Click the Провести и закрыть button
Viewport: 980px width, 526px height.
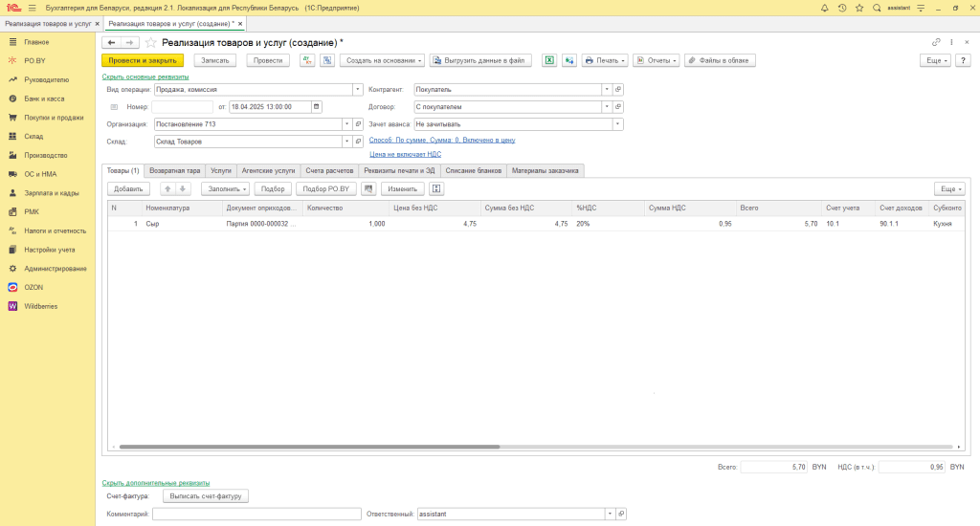click(x=142, y=60)
